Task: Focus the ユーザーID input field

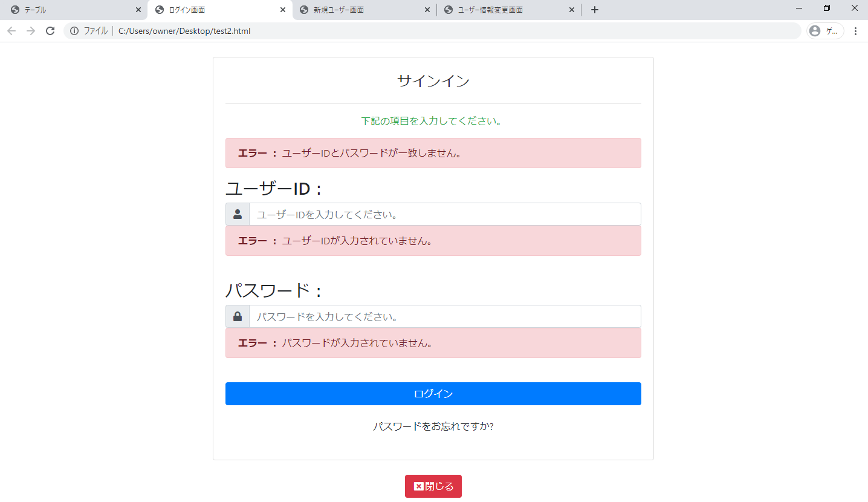Action: click(445, 214)
